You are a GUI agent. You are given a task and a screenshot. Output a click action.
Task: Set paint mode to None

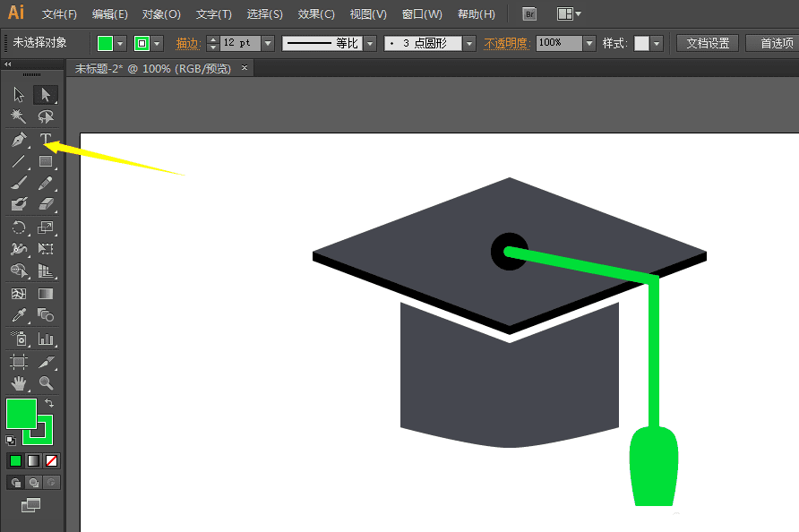click(x=52, y=460)
